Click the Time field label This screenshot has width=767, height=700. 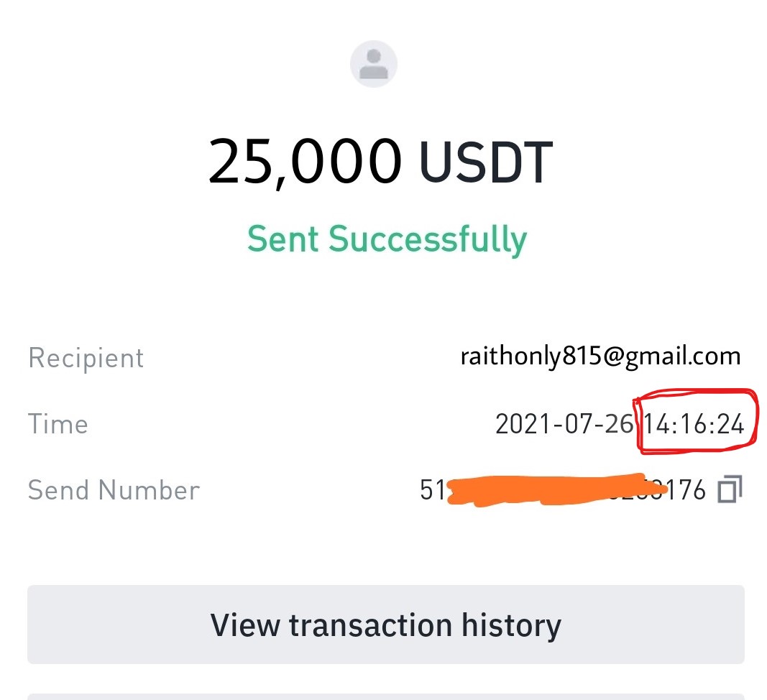point(58,423)
